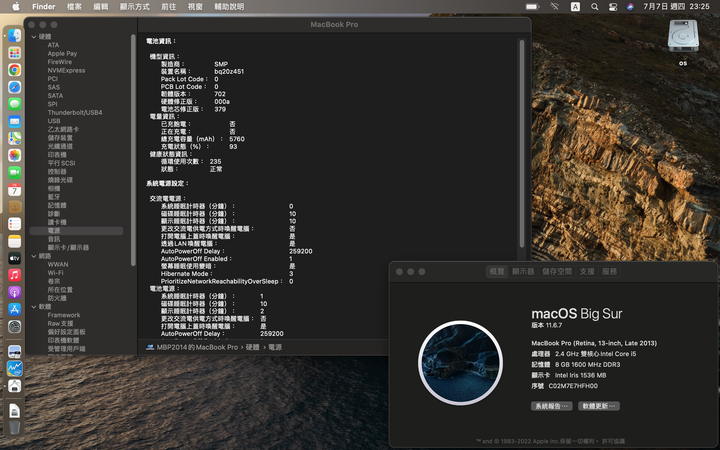Open Mail app in the Dock

[x=15, y=121]
